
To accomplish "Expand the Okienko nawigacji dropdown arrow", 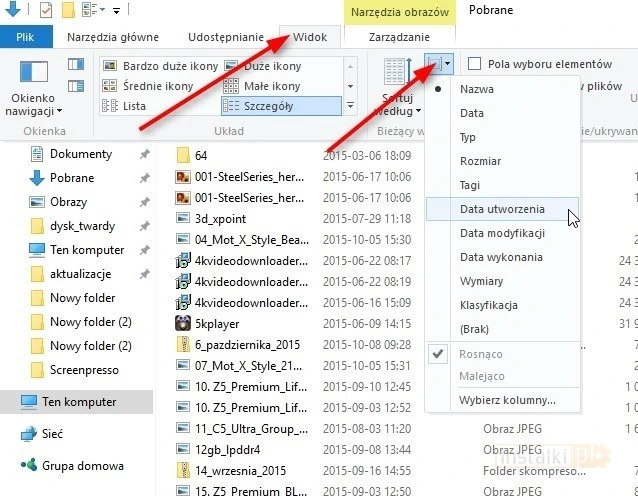I will point(60,111).
